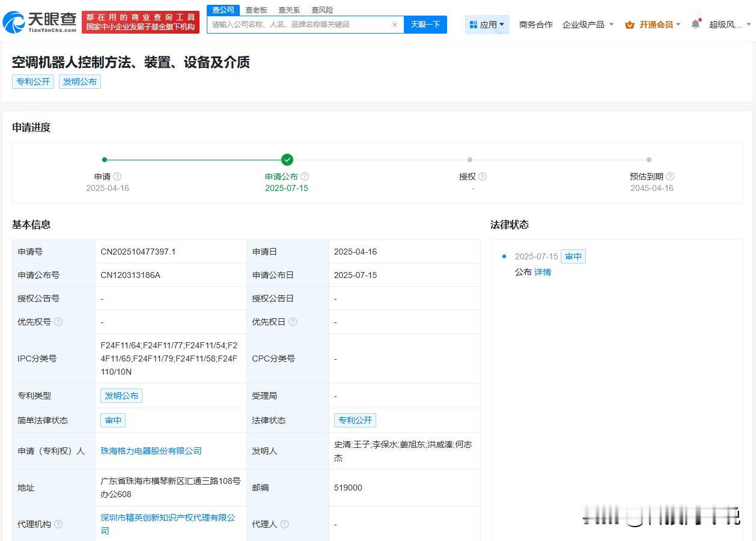
Task: Click the red 都在用的商业查询工具 banner
Action: click(x=141, y=22)
